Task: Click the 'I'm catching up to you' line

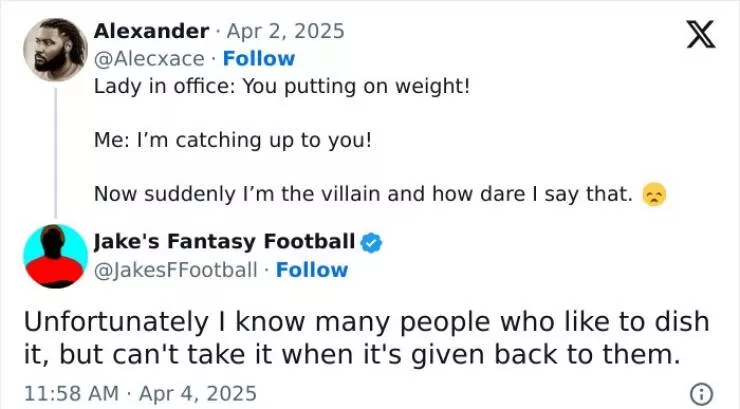Action: [x=232, y=140]
